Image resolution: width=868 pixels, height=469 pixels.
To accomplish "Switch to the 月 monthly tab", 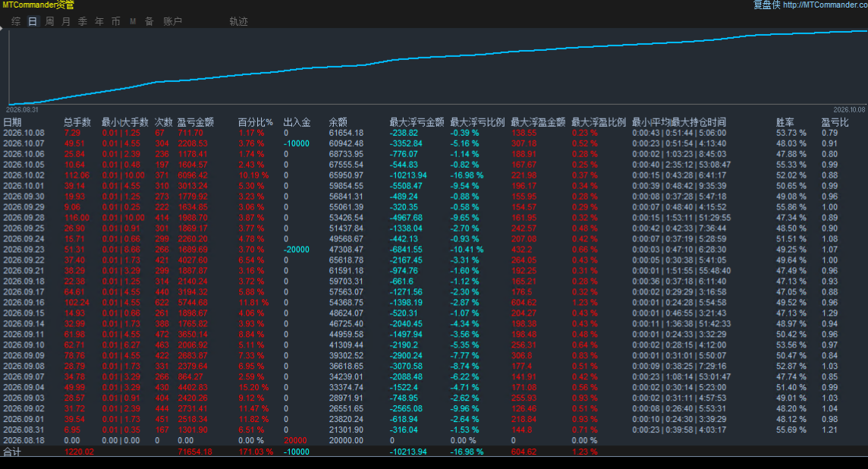I will coord(66,21).
